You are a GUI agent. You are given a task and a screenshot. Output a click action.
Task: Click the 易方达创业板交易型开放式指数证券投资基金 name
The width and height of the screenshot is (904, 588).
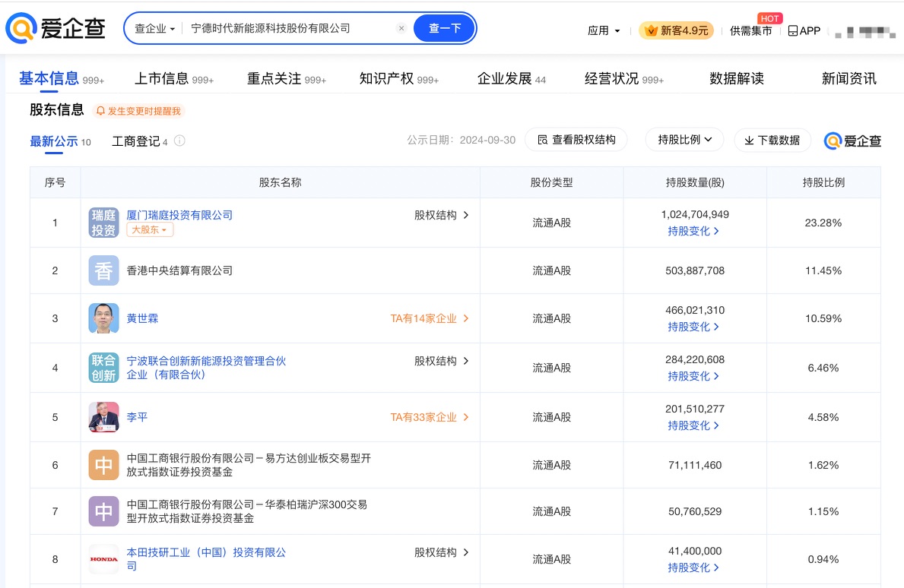(x=249, y=465)
